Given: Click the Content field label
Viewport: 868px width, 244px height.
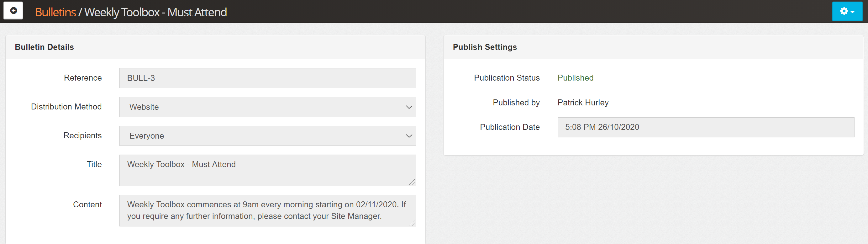Looking at the screenshot, I should click(87, 204).
